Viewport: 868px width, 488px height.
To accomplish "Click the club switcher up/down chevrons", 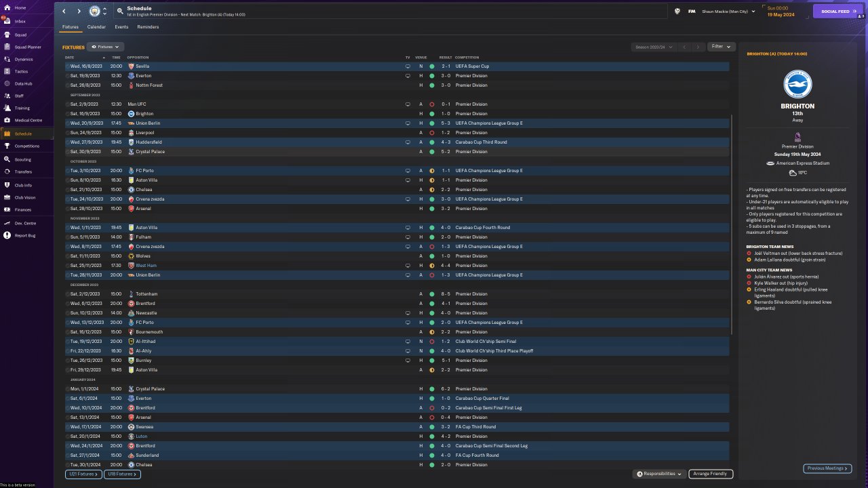I will pyautogui.click(x=104, y=11).
